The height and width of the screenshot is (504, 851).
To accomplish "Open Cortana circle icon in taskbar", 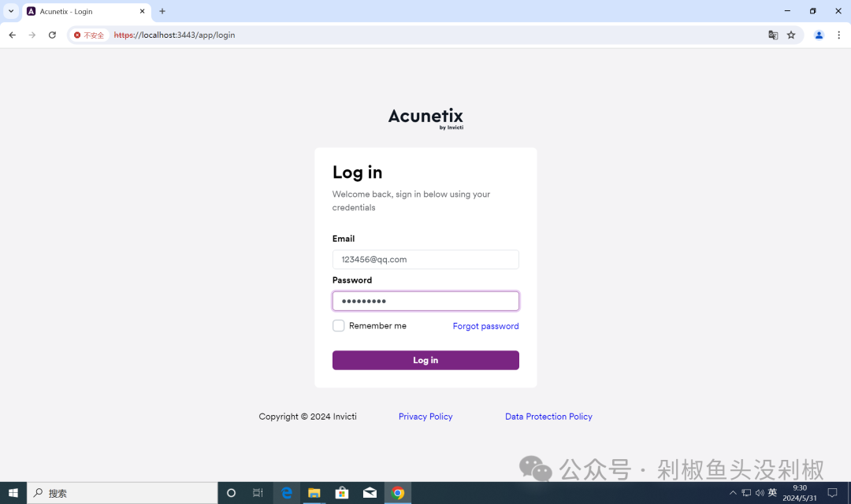I will [x=231, y=493].
